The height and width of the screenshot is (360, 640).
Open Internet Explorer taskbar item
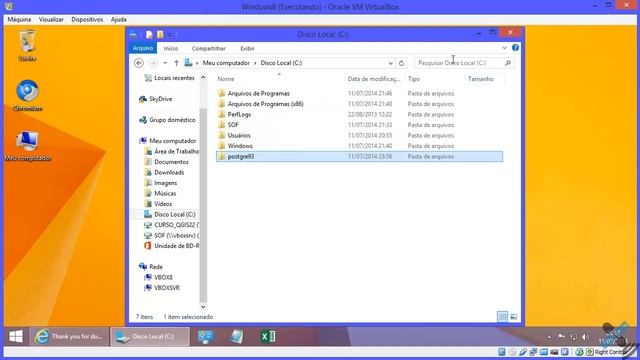pos(69,336)
